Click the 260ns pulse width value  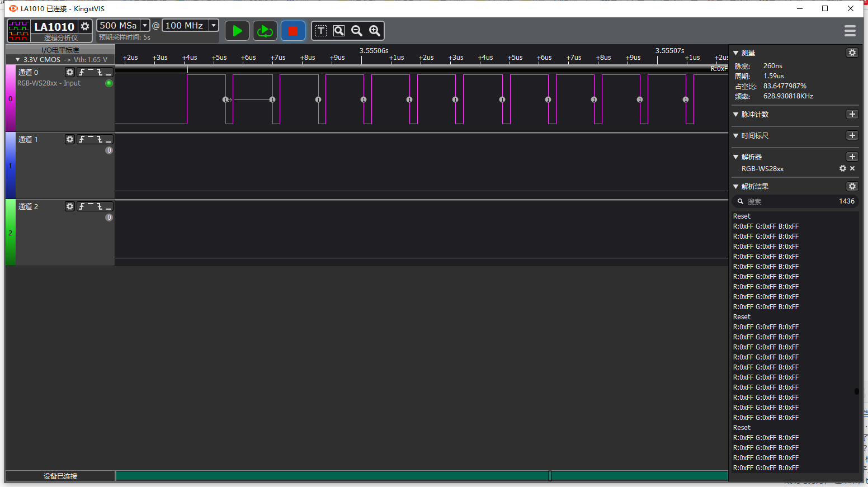click(x=772, y=66)
